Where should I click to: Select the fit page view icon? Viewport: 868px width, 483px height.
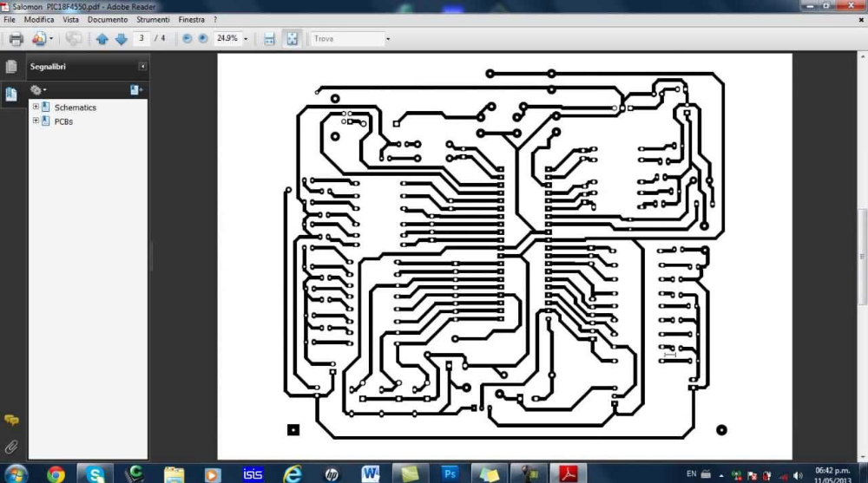click(292, 39)
